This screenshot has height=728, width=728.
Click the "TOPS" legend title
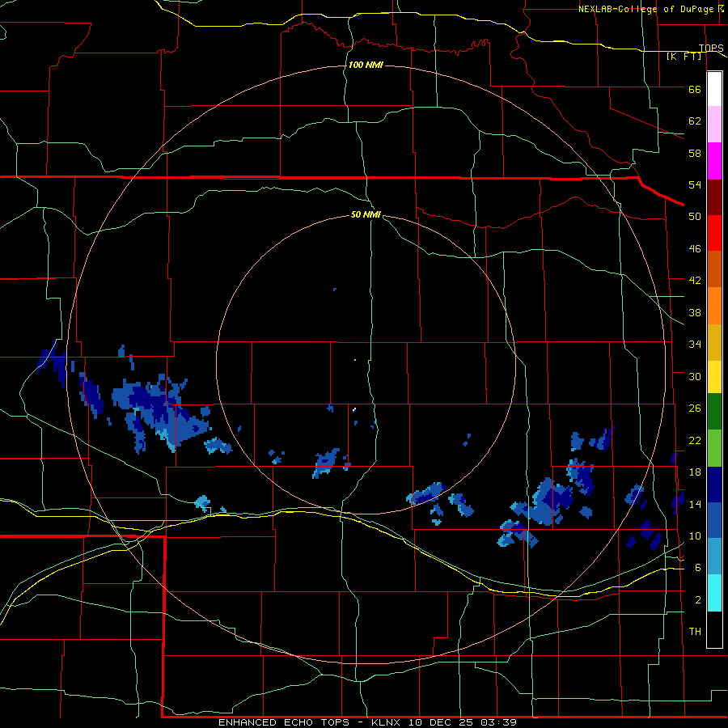click(711, 48)
